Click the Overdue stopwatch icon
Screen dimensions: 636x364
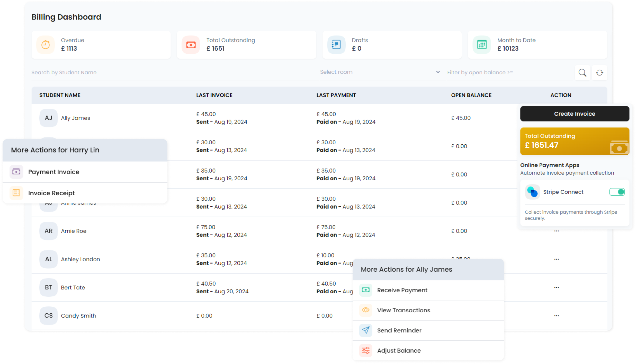(x=46, y=44)
